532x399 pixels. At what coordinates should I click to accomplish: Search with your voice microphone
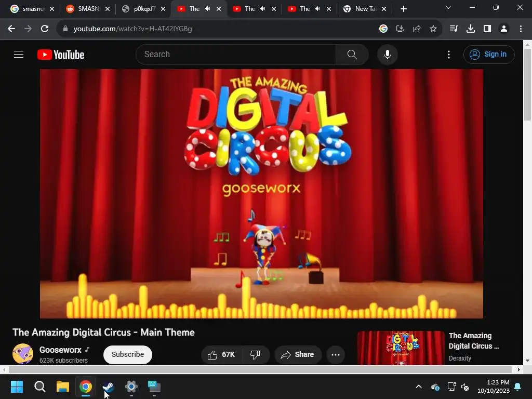coord(388,54)
